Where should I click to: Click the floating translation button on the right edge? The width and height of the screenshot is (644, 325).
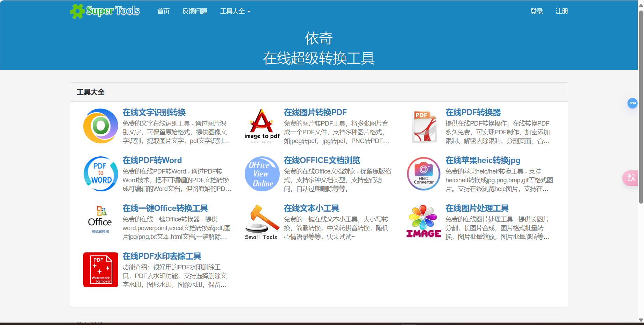click(630, 178)
